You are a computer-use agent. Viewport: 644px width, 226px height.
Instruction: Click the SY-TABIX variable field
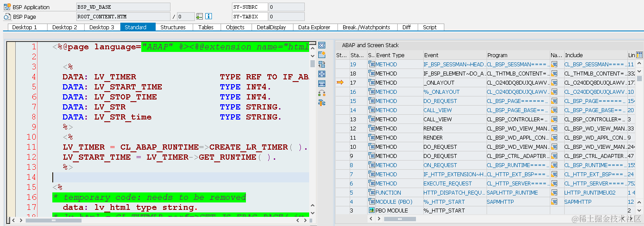click(x=250, y=17)
